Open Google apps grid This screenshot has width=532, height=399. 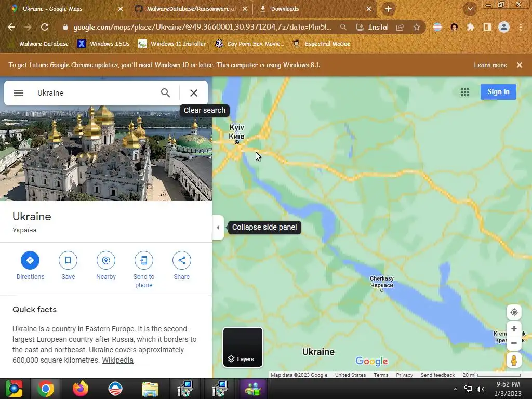click(465, 92)
